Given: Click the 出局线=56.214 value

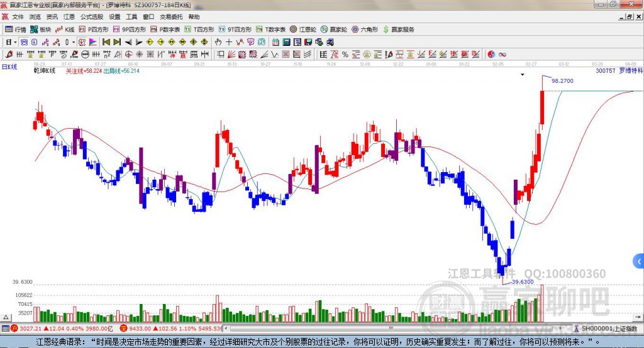Looking at the screenshot, I should point(121,71).
